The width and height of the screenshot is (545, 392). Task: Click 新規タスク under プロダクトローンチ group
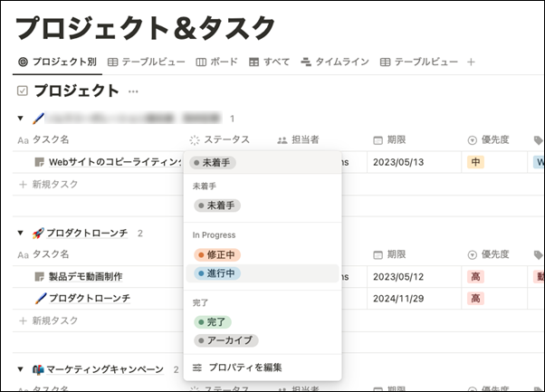click(53, 320)
